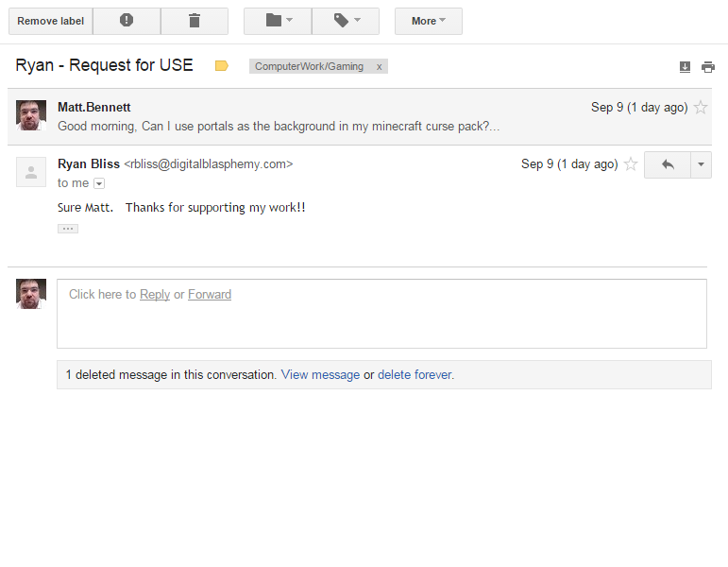Click the Reply link in the compose box

(x=155, y=294)
